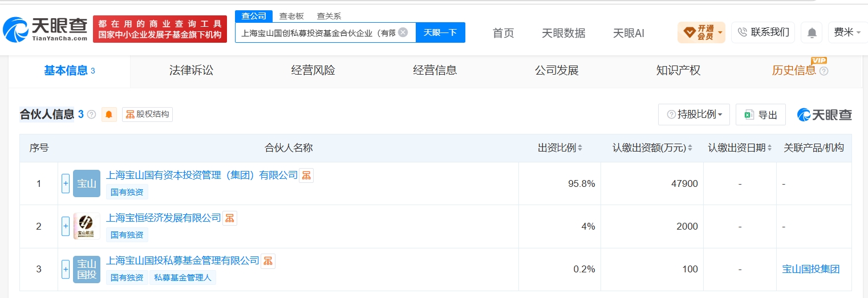
Task: Open the equity chart icon next to 上海宝恒经济发展有限公司
Action: (230, 218)
